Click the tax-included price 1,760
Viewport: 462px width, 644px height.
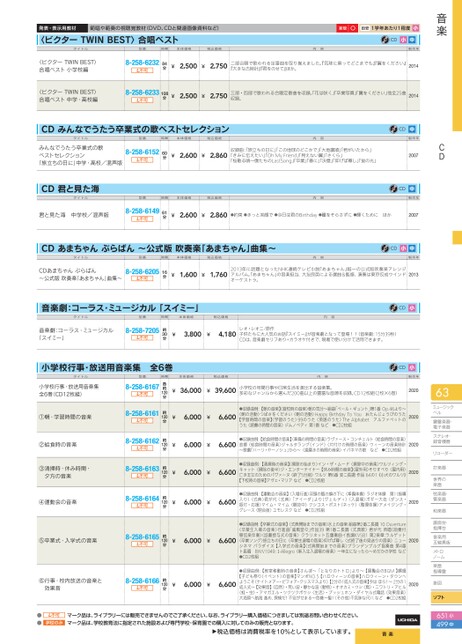tap(218, 275)
